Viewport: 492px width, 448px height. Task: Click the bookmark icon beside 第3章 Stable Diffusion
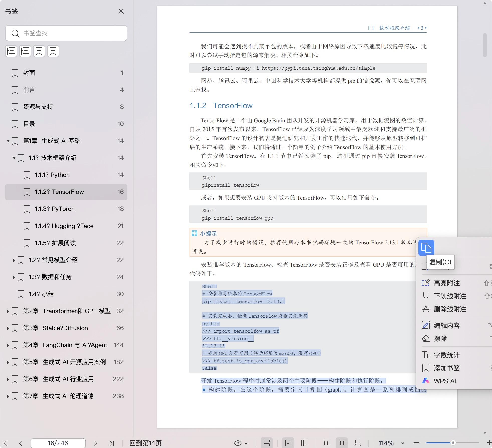[x=15, y=328]
